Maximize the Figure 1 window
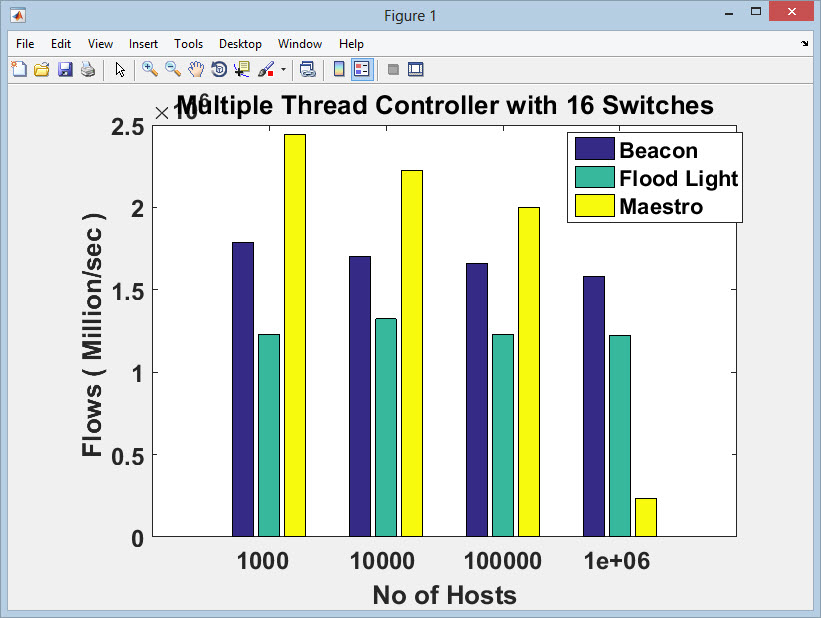The image size is (821, 618). click(x=756, y=12)
